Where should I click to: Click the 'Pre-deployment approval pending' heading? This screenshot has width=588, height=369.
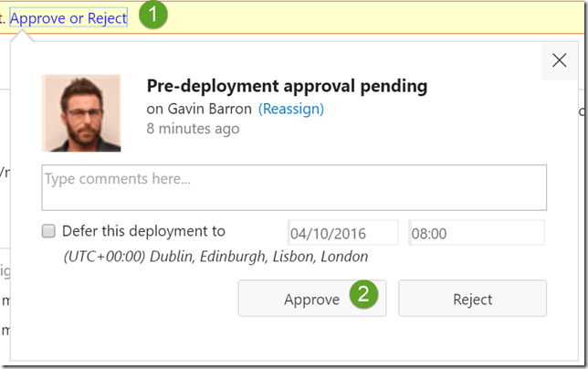click(x=287, y=86)
